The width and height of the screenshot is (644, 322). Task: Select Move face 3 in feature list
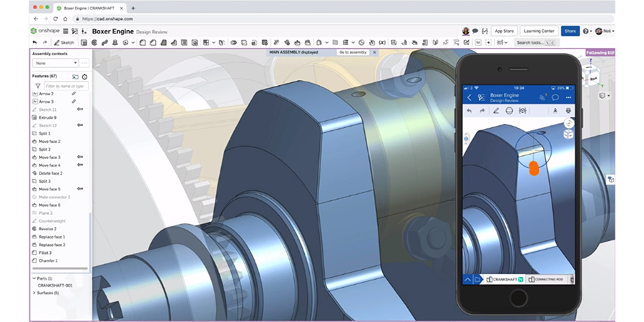(x=49, y=157)
